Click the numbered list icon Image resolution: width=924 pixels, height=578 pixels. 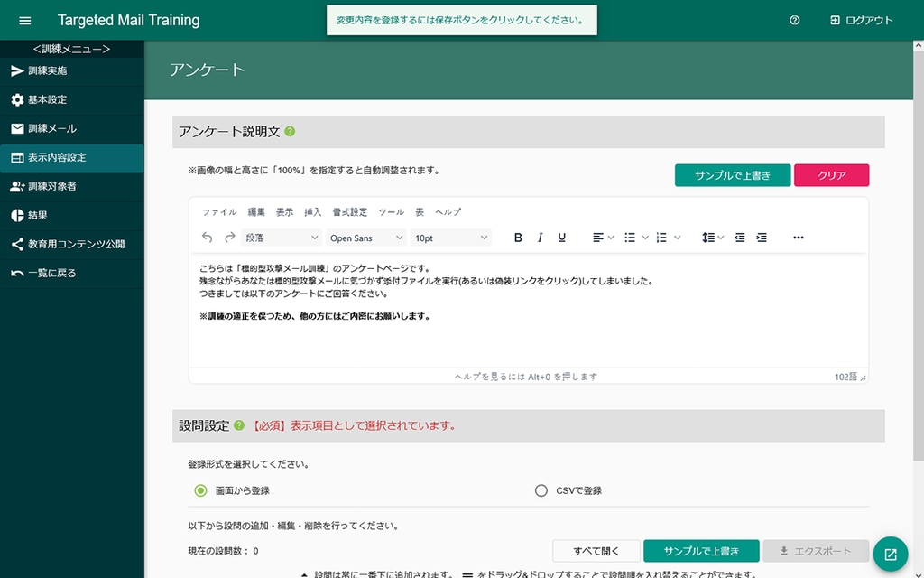pyautogui.click(x=661, y=238)
